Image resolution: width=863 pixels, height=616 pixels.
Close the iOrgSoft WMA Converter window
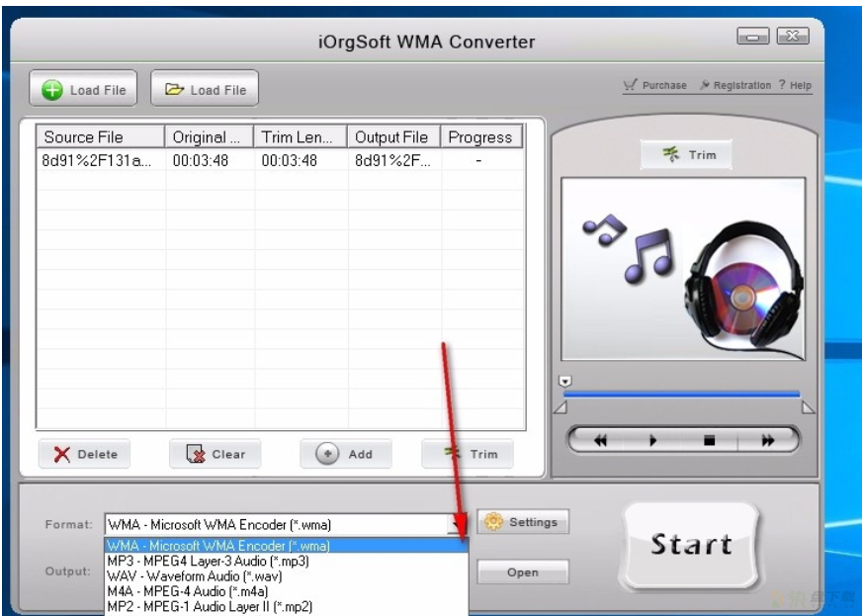pyautogui.click(x=793, y=37)
